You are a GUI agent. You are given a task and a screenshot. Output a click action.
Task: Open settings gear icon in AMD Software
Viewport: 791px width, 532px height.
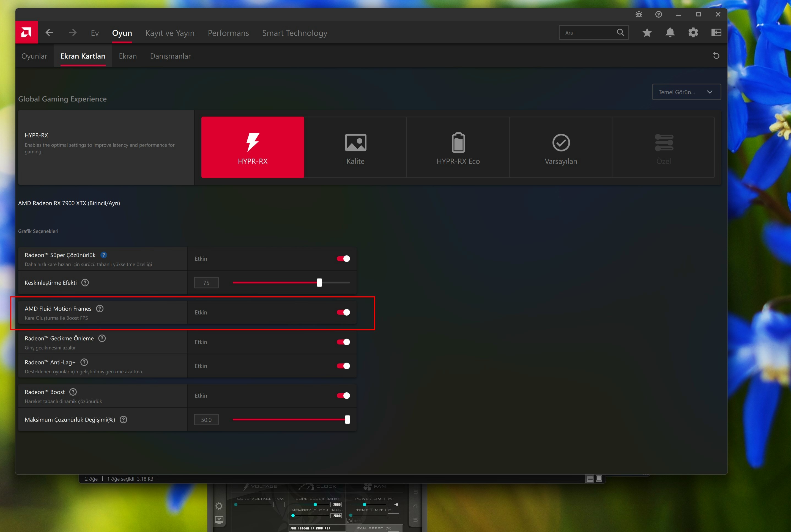693,32
